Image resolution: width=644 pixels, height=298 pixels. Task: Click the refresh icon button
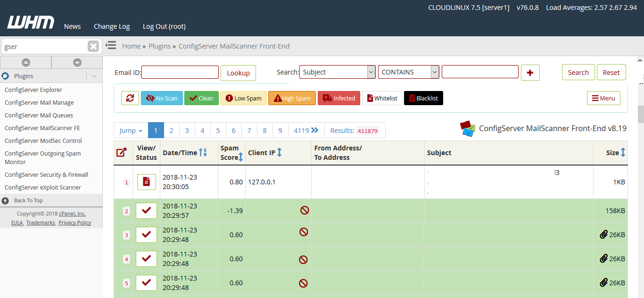[130, 98]
